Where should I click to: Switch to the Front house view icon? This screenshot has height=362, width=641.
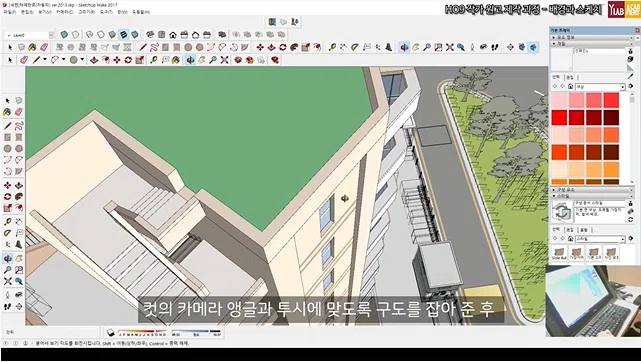pos(173,35)
